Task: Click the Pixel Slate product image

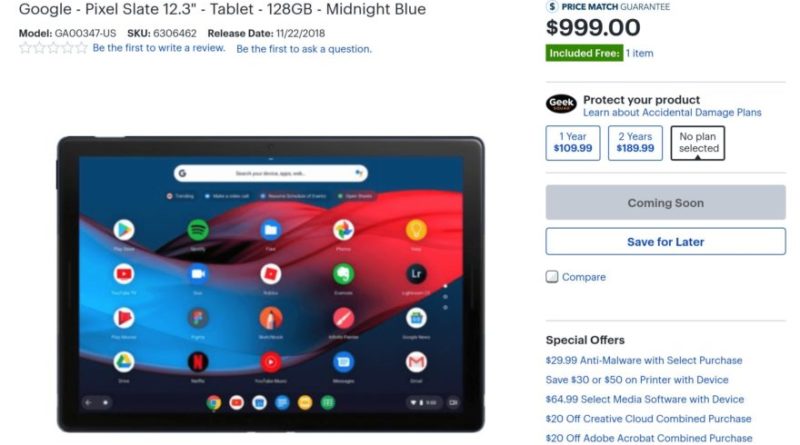Action: [x=270, y=284]
